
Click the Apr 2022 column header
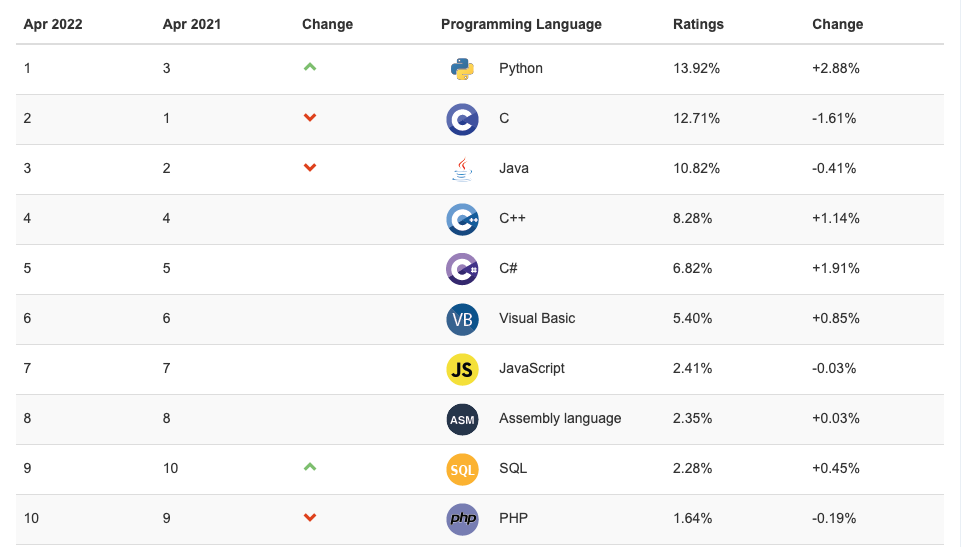(53, 24)
